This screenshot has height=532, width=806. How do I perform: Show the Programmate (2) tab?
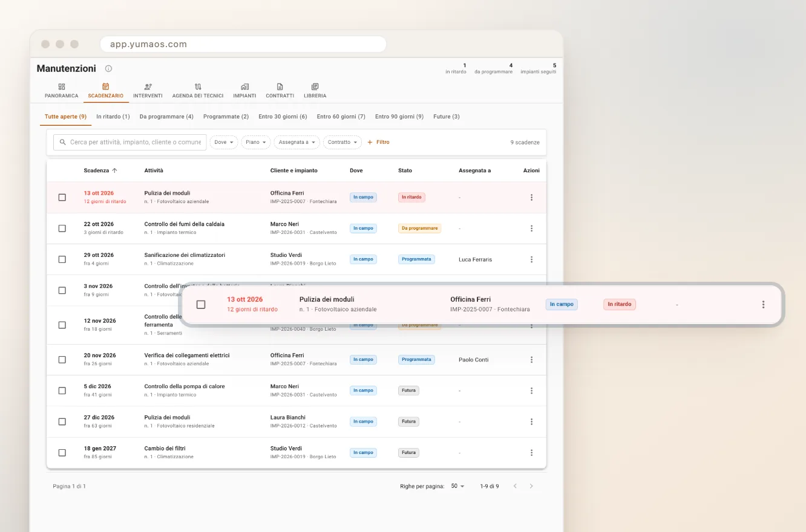click(x=226, y=117)
